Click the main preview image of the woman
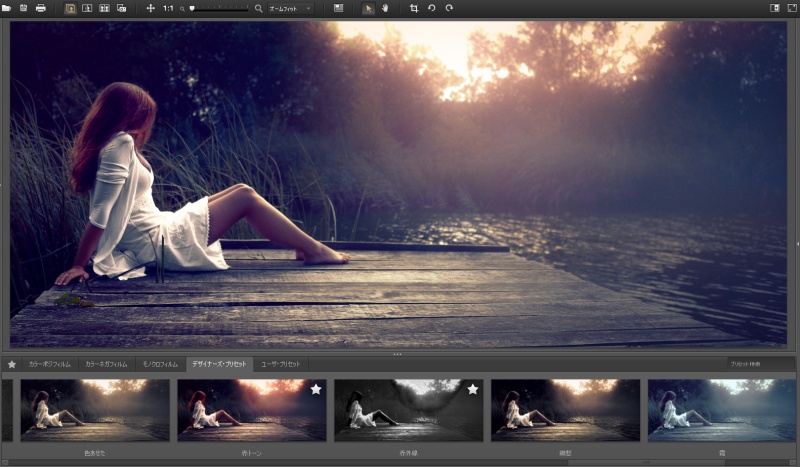Image resolution: width=800 pixels, height=467 pixels. pos(398,184)
